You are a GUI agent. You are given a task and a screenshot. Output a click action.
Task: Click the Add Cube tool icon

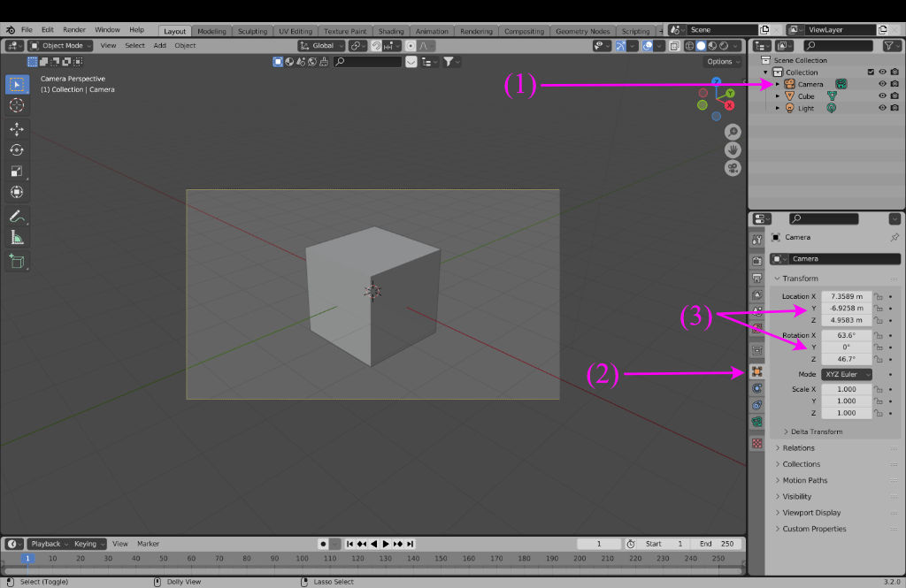[17, 262]
